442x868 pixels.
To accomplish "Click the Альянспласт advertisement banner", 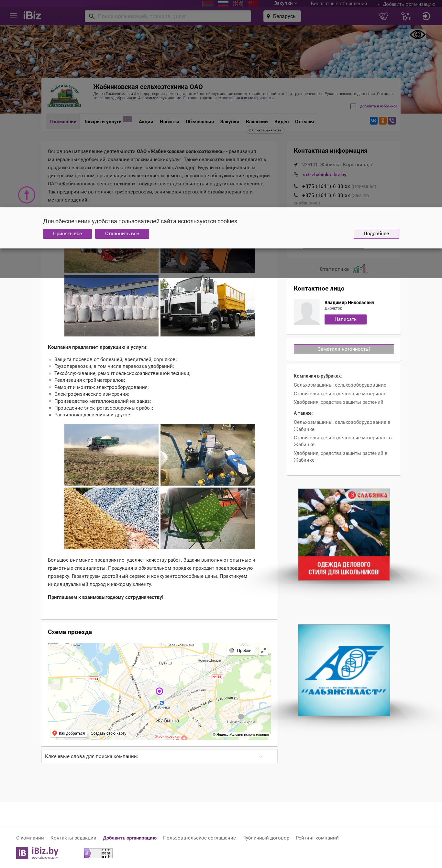I will (x=344, y=670).
